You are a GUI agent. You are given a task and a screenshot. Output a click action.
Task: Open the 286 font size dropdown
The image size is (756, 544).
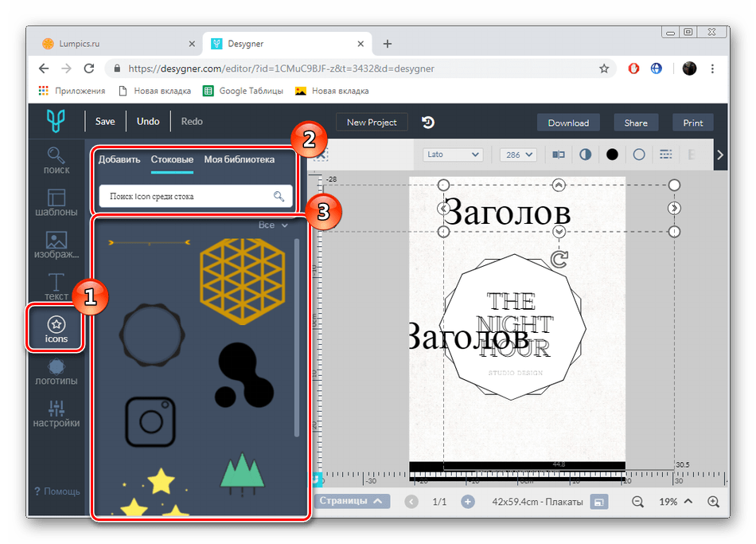click(x=518, y=155)
